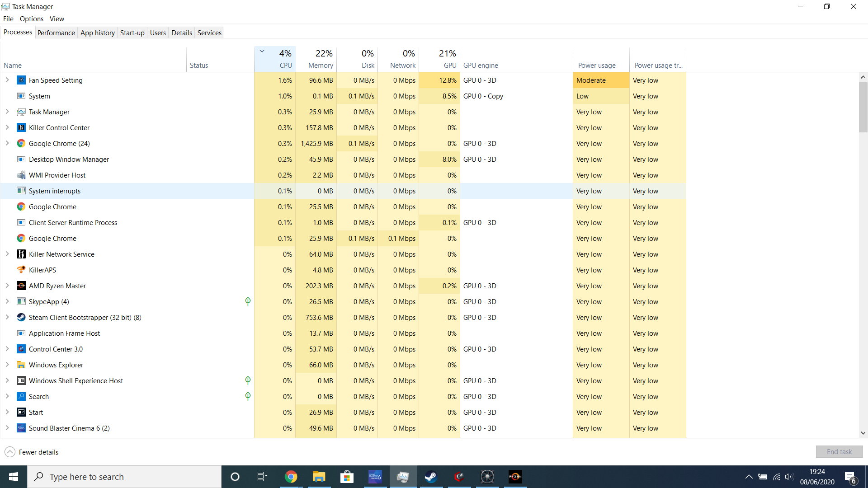Viewport: 868px width, 488px height.
Task: Click the KillerAPS process icon
Action: [21, 270]
